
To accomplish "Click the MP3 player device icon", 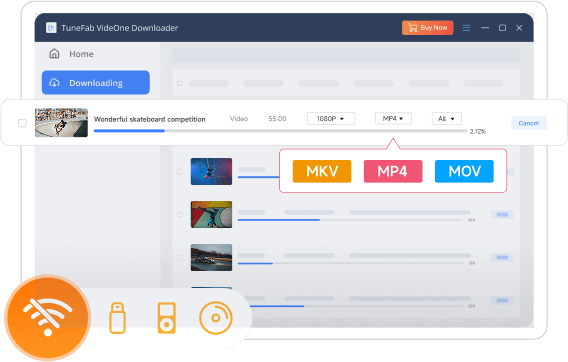I will coord(167,318).
